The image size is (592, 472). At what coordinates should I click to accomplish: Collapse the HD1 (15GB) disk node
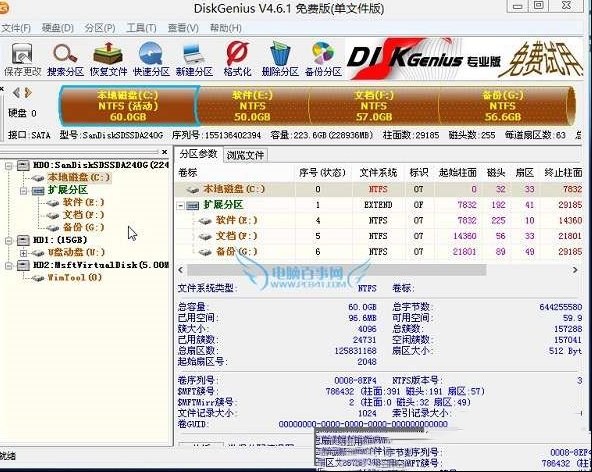[x=8, y=240]
